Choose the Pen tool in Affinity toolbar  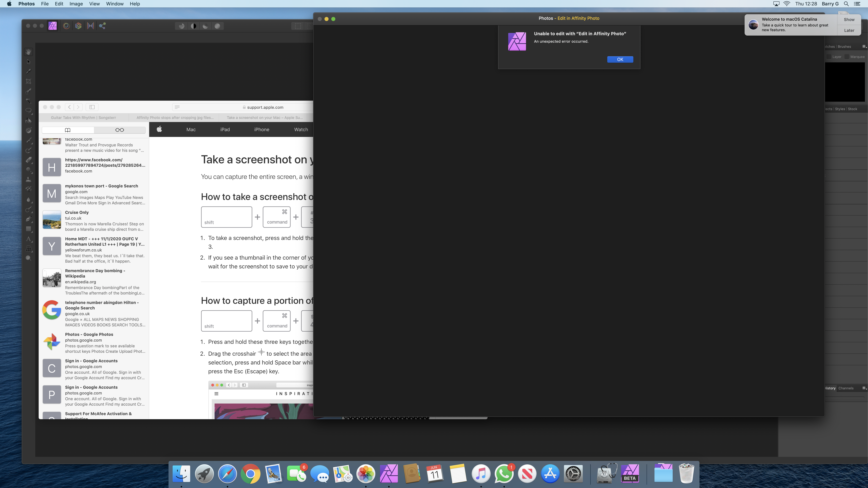[29, 219]
